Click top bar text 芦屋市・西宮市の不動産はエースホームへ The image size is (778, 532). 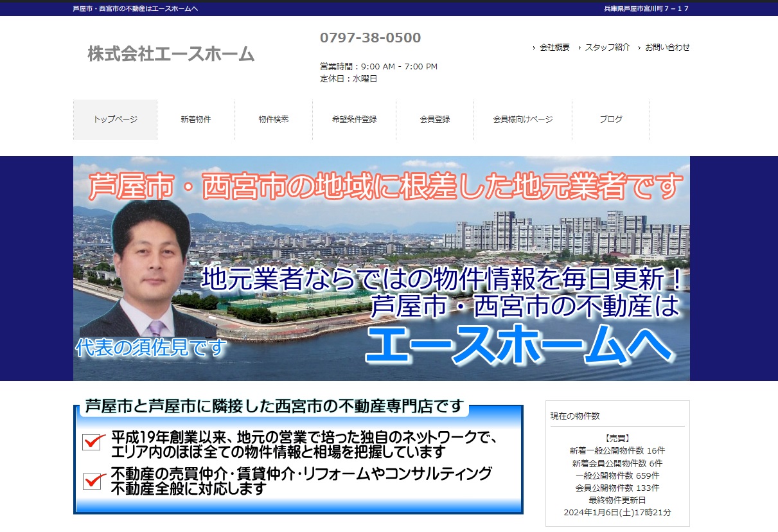pos(136,8)
